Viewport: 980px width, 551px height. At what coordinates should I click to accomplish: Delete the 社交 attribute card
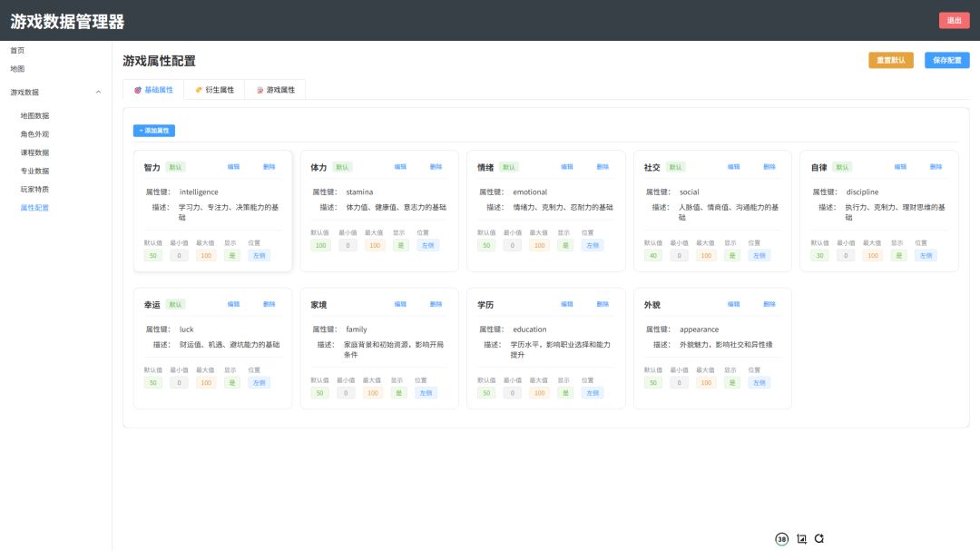click(x=769, y=167)
